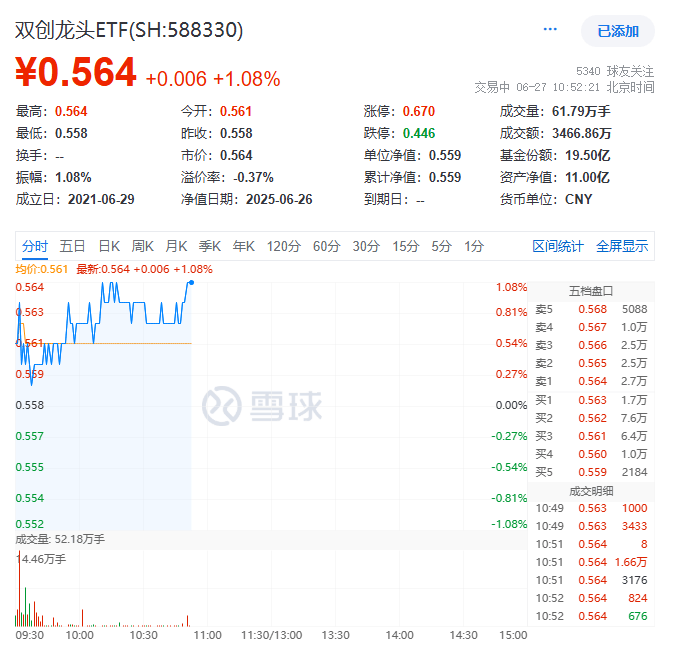The image size is (675, 658).
Task: Click the 资产净值 11.00亿 value
Action: (588, 177)
